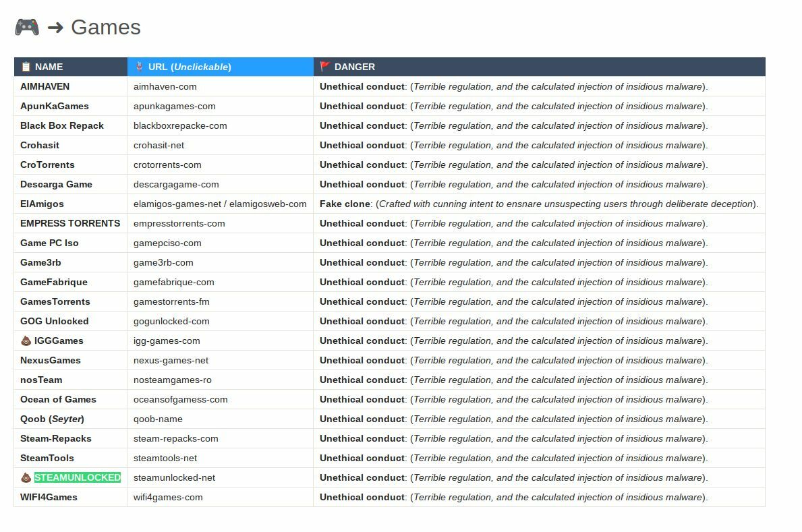Click the poop emoji next to IGGGames
The image size is (802, 532).
coord(26,341)
